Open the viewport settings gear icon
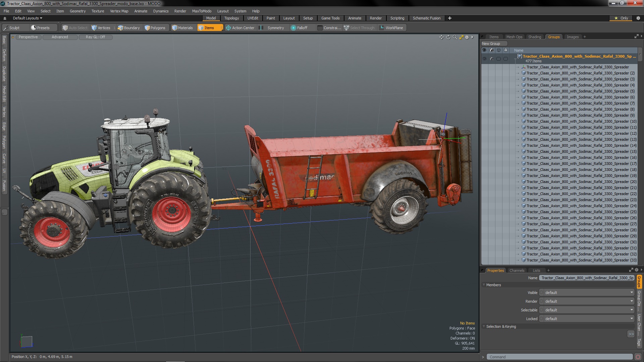Screen dimensions: 644x362 click(467, 37)
